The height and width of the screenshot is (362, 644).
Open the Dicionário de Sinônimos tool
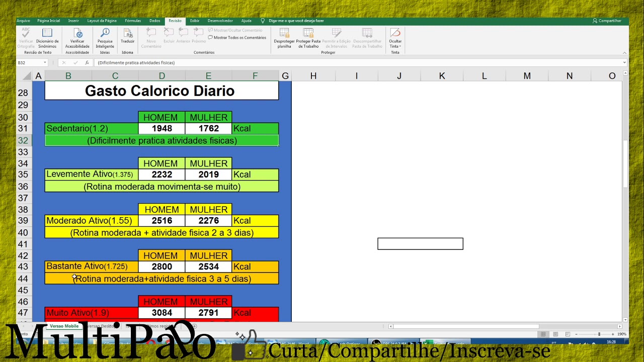coord(47,38)
